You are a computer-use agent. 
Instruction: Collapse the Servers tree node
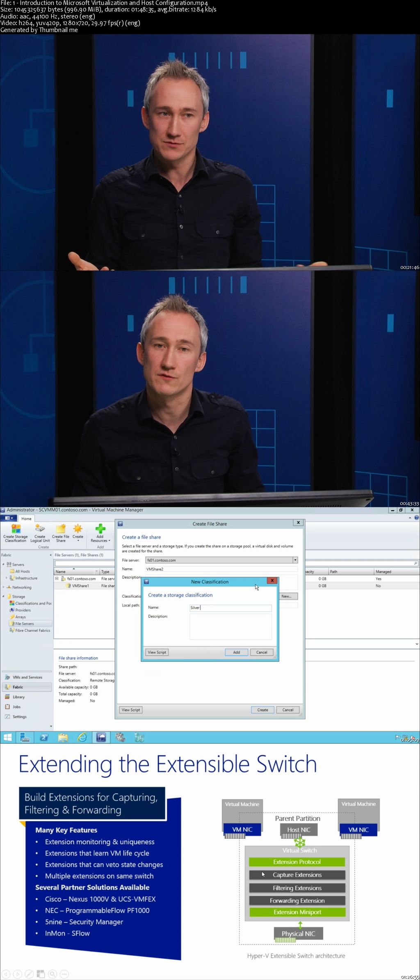tap(3, 565)
